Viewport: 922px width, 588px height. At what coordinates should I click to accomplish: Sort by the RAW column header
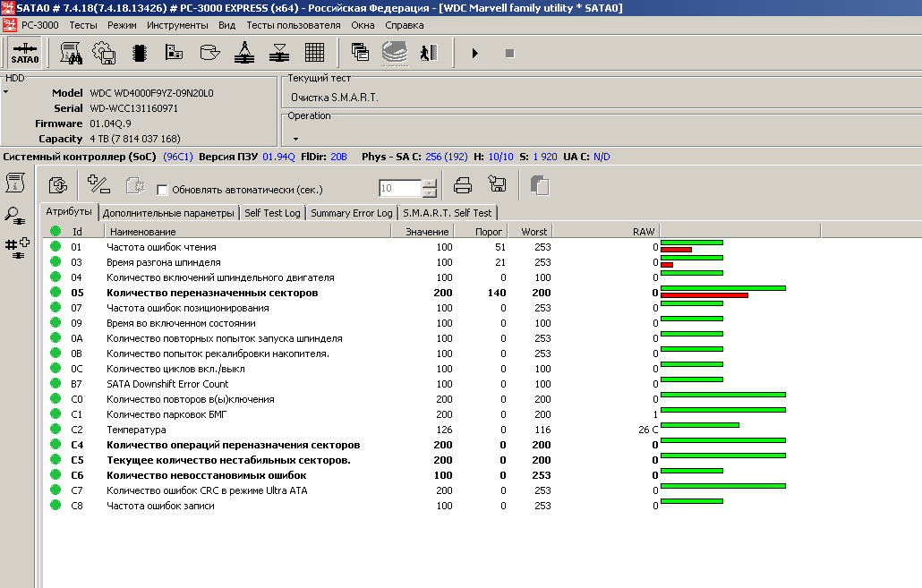[606, 232]
